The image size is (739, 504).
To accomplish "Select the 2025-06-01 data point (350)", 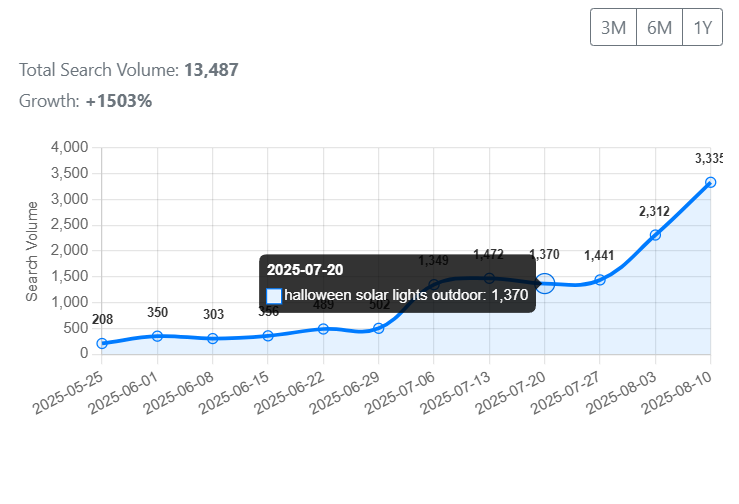I will coord(157,336).
